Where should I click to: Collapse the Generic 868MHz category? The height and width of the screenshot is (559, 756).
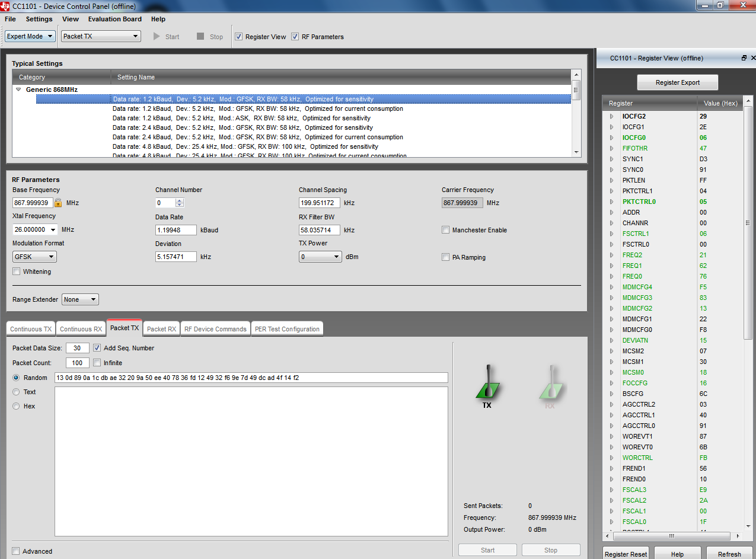(18, 90)
